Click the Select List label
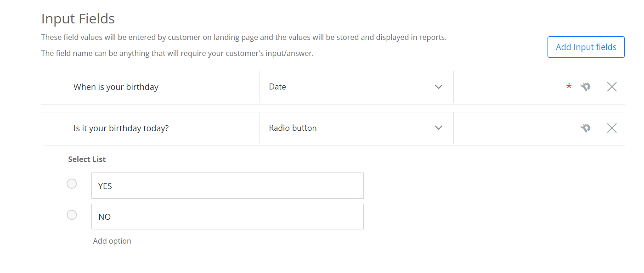This screenshot has height=273, width=644. tap(87, 159)
